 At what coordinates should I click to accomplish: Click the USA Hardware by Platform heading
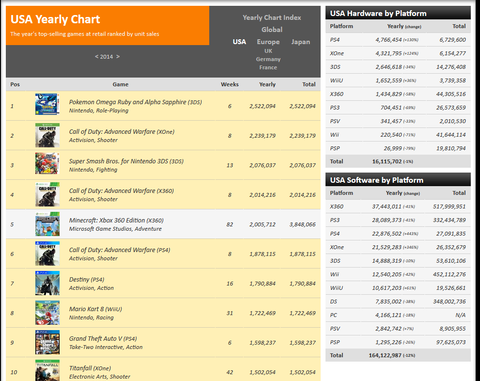(x=378, y=14)
